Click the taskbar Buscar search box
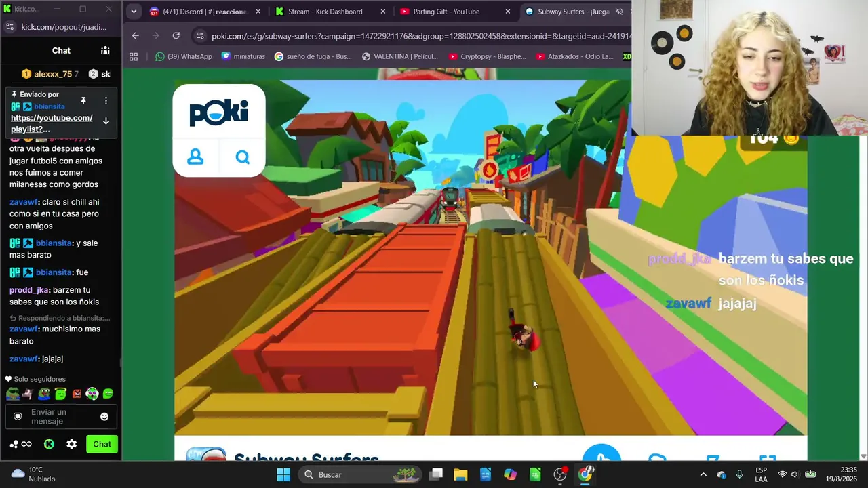 pos(361,474)
